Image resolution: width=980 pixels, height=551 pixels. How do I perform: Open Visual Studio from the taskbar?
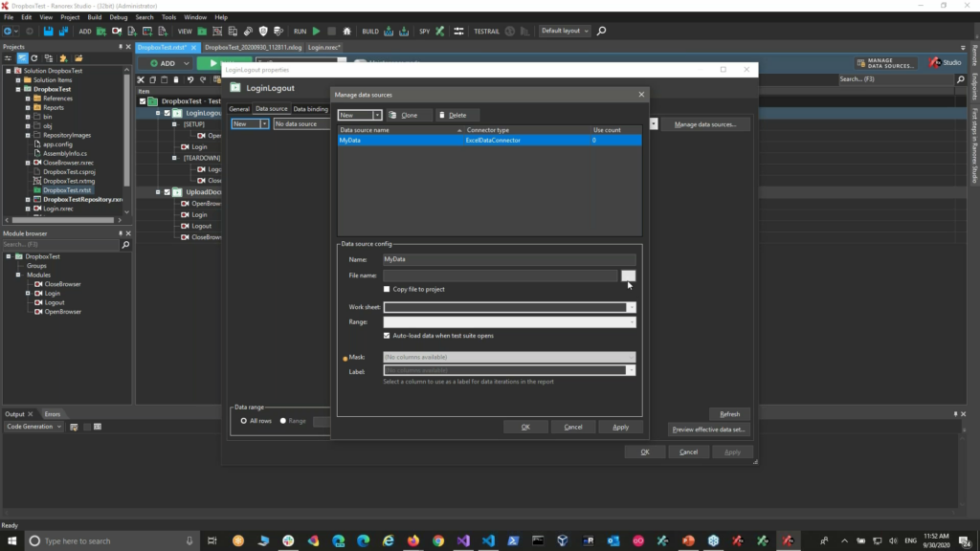coord(463,541)
